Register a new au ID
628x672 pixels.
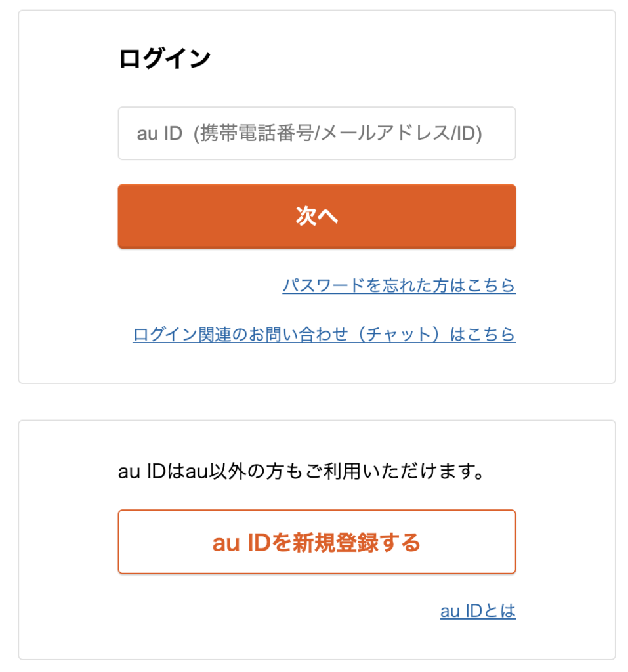316,542
